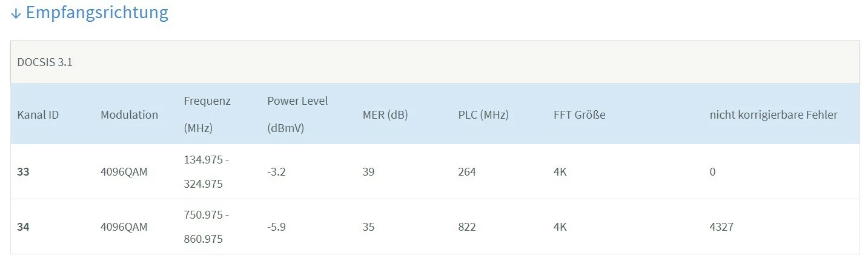
Task: Click the down arrow icon beside Empfangsrichtung
Action: click(16, 13)
